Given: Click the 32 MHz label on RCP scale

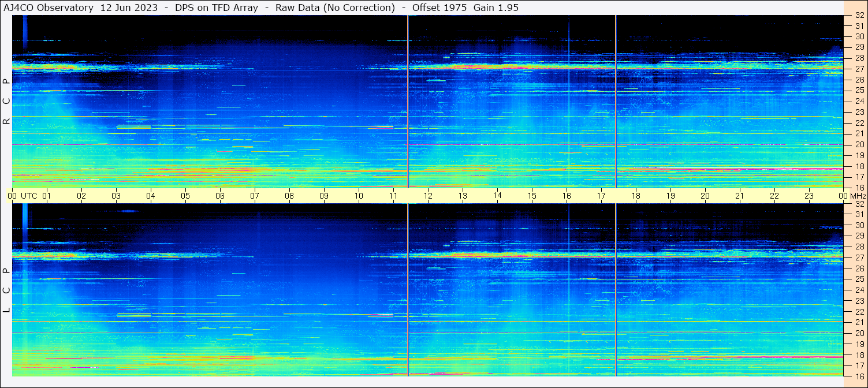Looking at the screenshot, I should 859,16.
